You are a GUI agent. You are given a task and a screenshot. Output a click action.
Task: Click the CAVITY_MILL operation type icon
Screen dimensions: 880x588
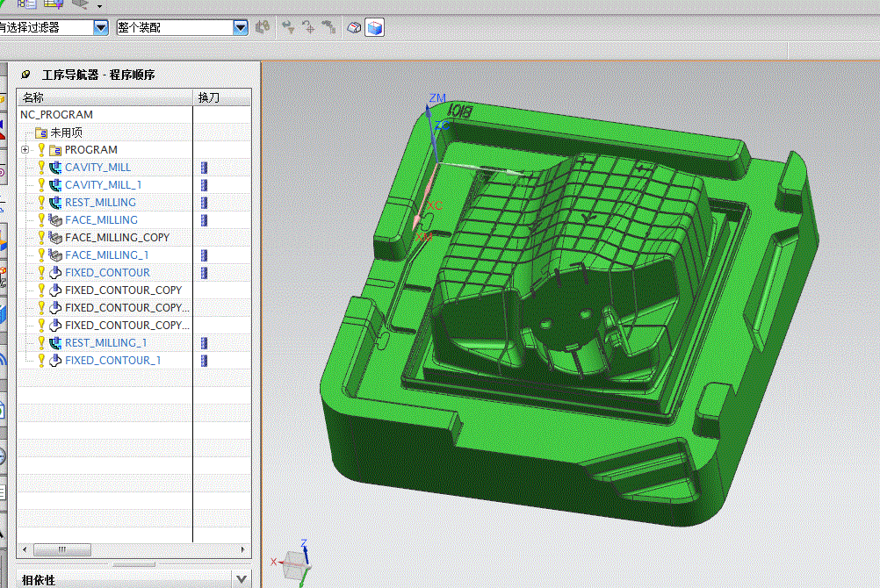55,168
